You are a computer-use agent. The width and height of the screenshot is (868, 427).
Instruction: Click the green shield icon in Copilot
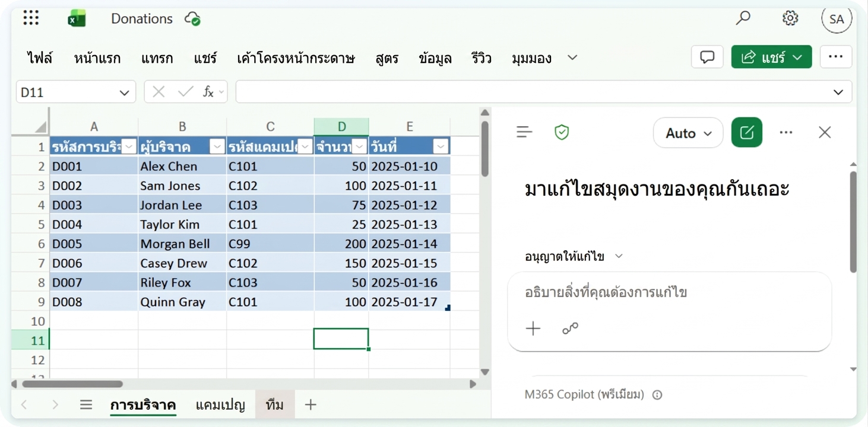point(562,132)
